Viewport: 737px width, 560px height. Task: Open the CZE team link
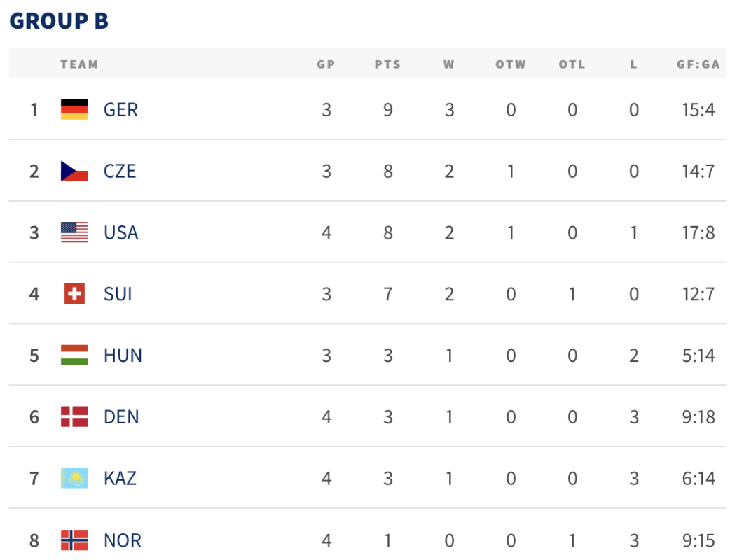tap(120, 171)
